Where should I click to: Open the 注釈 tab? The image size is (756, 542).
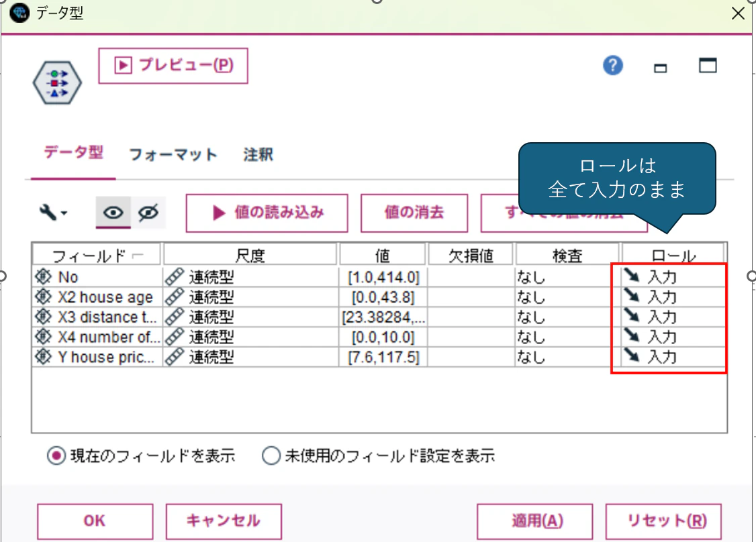(x=258, y=155)
